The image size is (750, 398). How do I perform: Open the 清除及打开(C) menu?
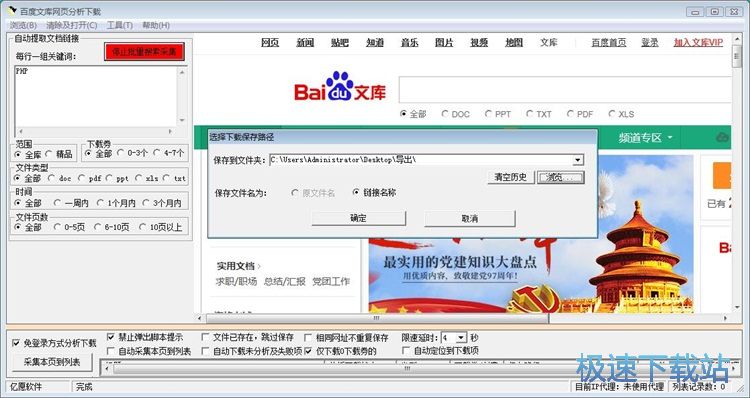[x=71, y=25]
